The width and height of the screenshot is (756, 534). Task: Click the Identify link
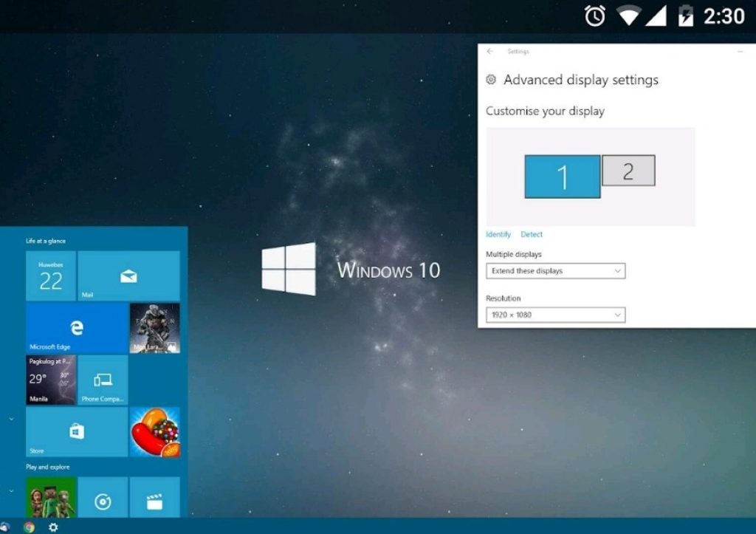tap(498, 234)
